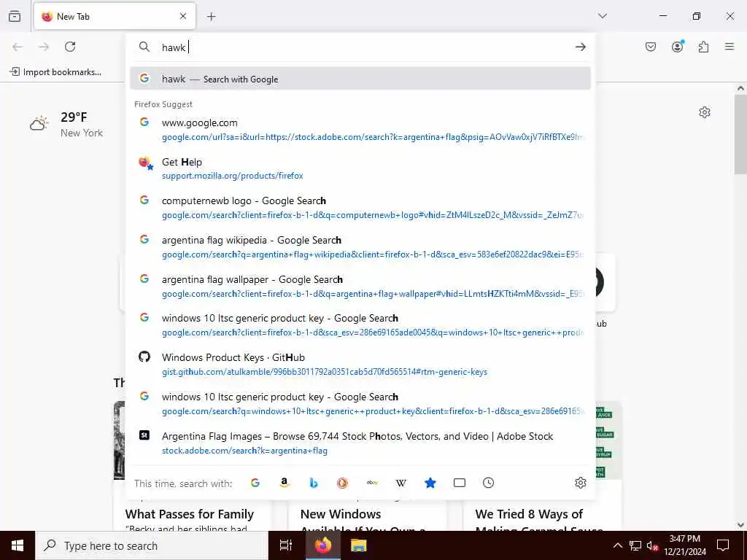
Task: Search open tabs using tab icon
Action: [x=460, y=483]
